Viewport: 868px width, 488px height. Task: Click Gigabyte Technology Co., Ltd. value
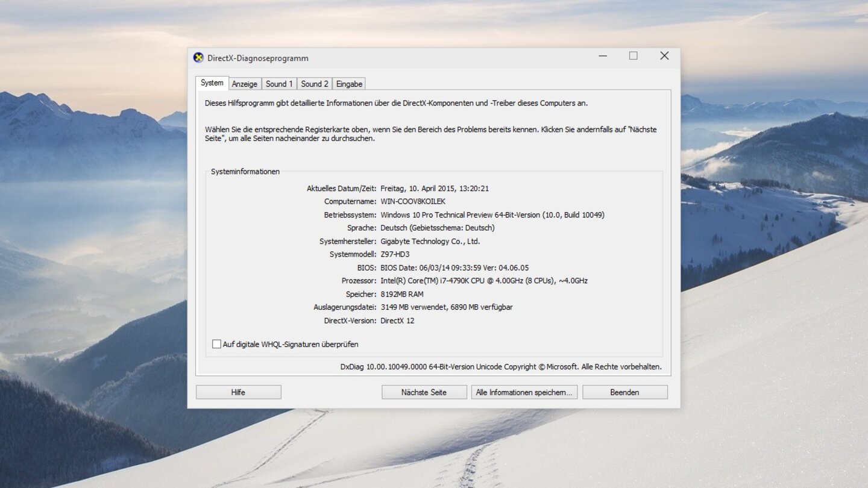[430, 242]
